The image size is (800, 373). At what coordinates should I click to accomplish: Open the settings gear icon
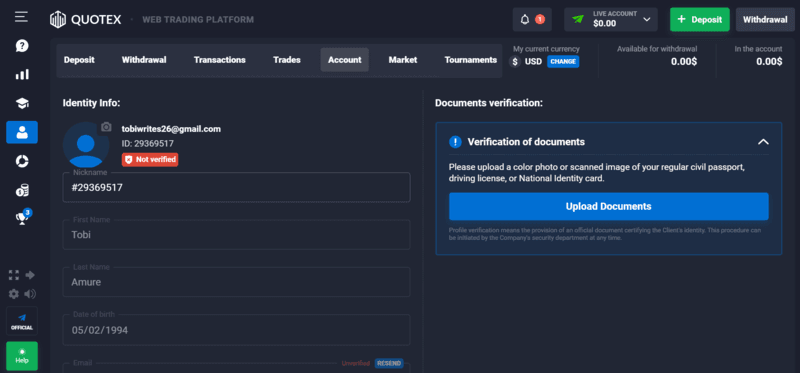pyautogui.click(x=14, y=294)
